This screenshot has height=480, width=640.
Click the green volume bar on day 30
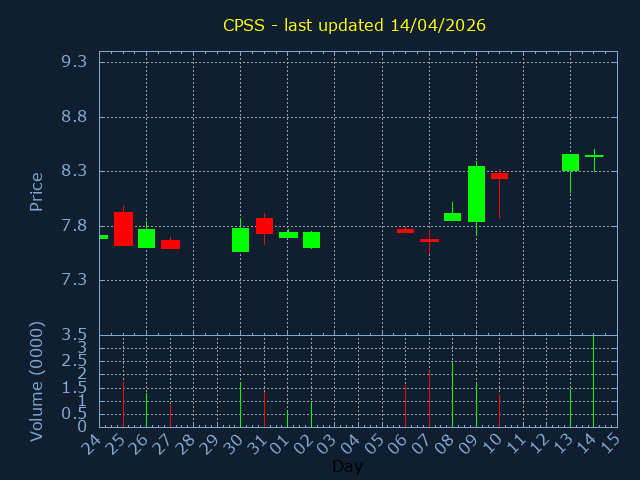[240, 404]
